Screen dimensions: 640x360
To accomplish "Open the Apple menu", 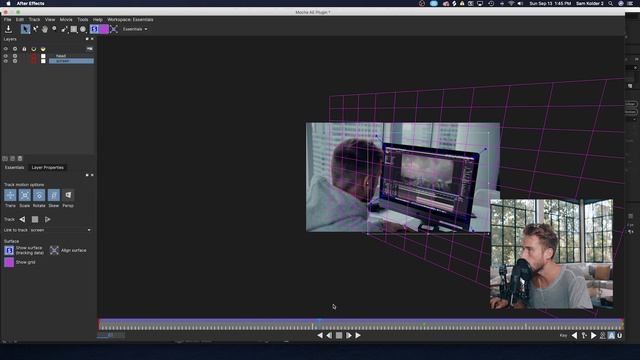I will pyautogui.click(x=8, y=3).
